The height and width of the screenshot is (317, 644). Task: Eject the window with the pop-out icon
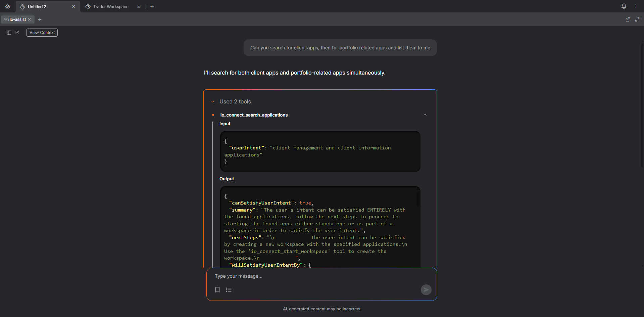[628, 19]
